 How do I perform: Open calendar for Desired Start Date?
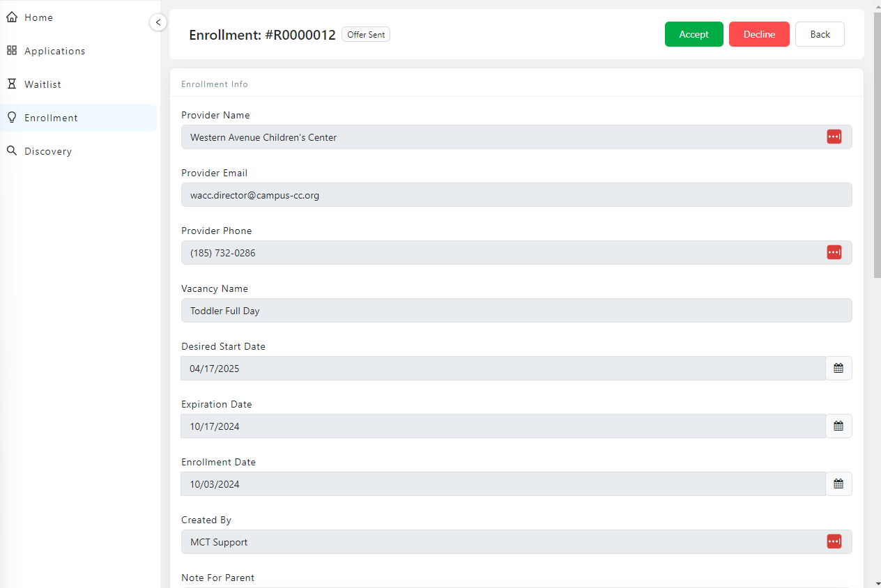point(838,369)
